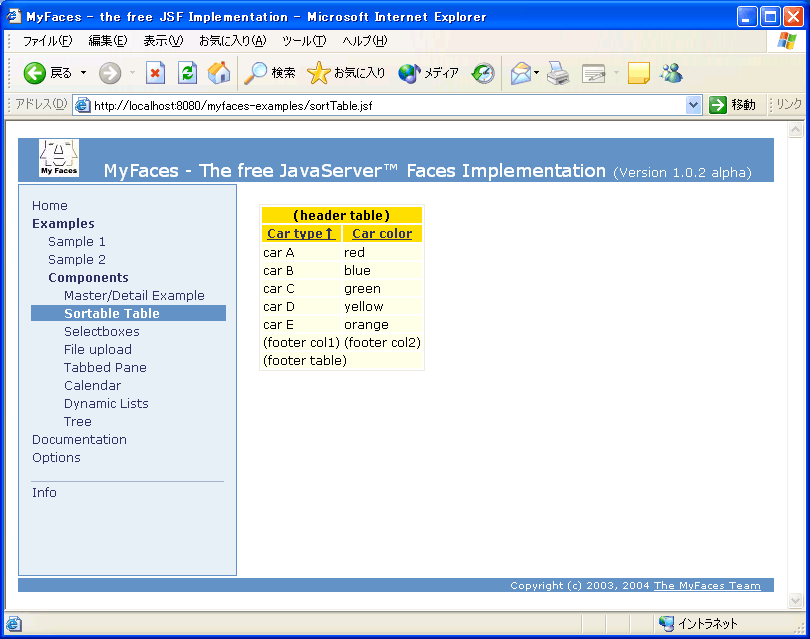
Task: Click the Home page icon
Action: (219, 73)
